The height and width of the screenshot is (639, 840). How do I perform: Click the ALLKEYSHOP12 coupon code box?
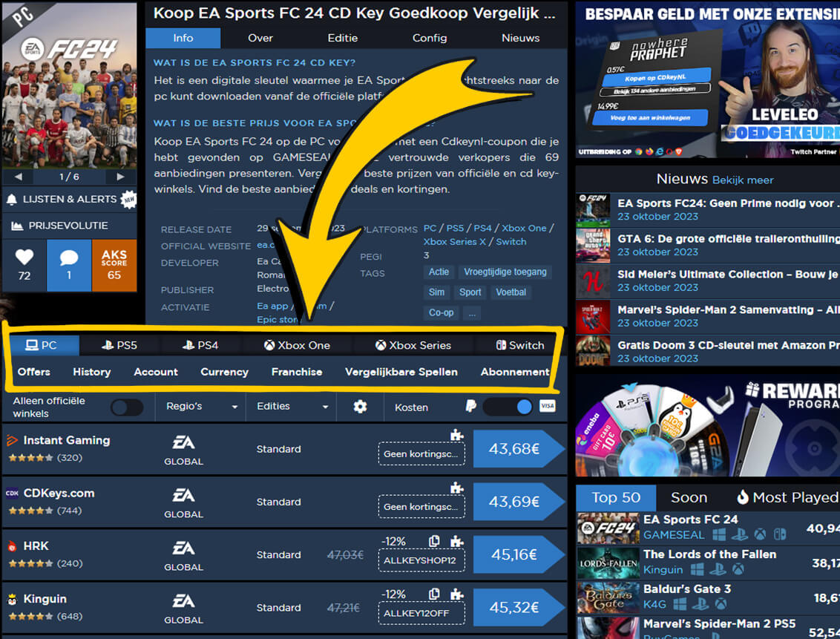click(x=421, y=561)
